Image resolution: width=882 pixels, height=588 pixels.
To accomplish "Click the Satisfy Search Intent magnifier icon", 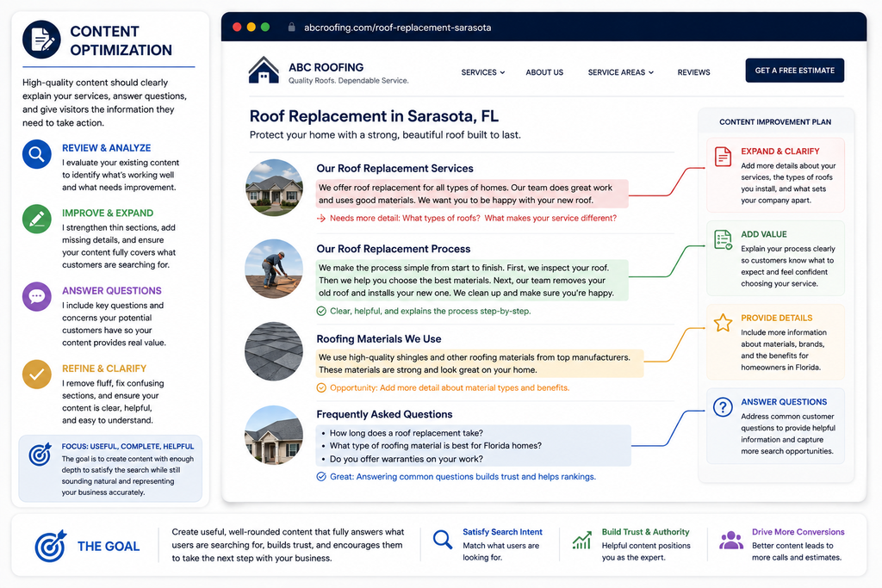I will click(443, 540).
